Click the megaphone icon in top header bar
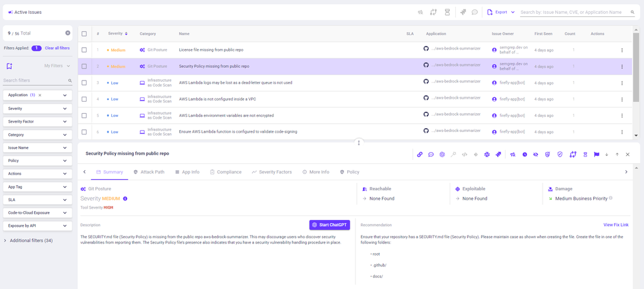Screen dimensions: 644x289 420,13
